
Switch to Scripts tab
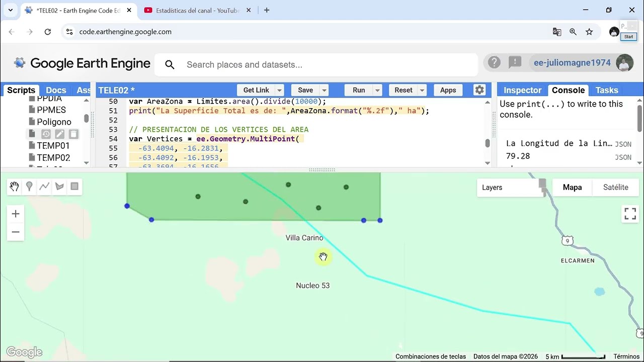21,90
